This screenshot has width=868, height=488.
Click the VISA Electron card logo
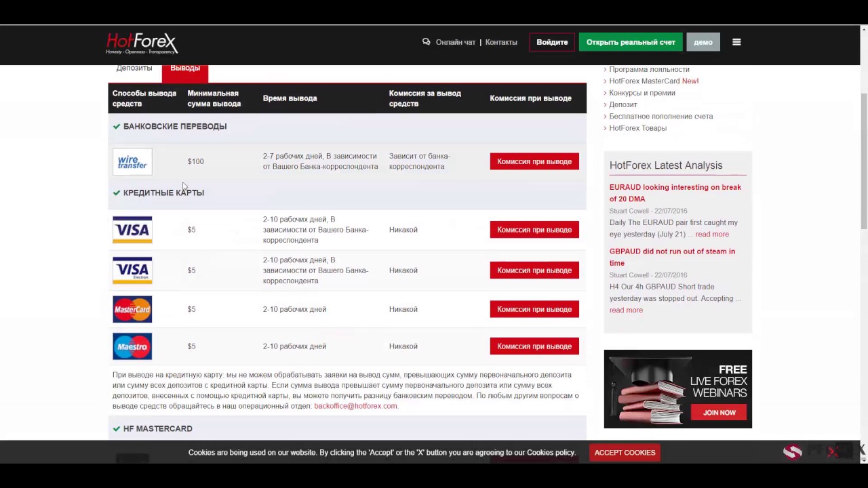[132, 270]
